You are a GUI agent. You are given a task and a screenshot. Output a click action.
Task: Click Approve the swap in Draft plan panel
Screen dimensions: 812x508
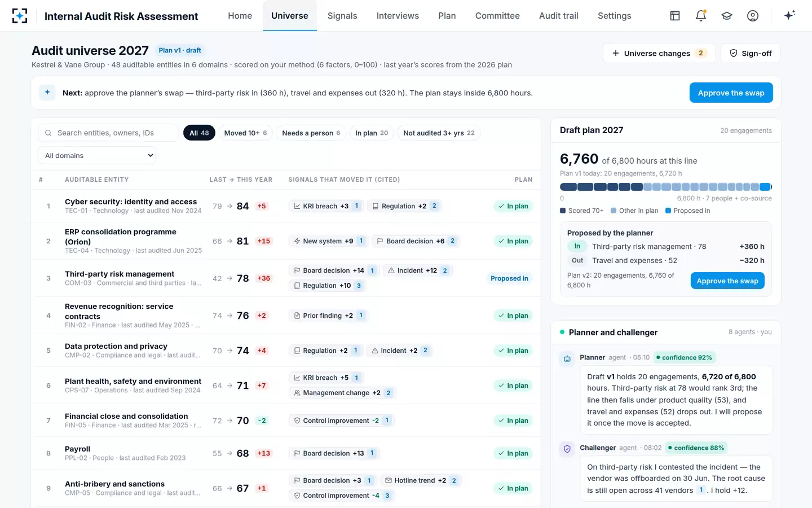[x=727, y=281]
